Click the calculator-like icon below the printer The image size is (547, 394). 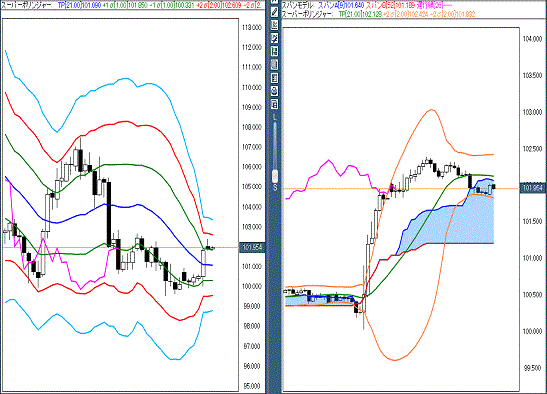tap(275, 104)
